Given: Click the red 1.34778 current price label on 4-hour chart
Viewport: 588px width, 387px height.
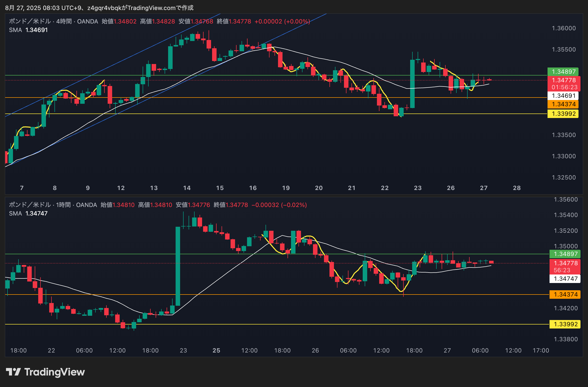Looking at the screenshot, I should point(564,83).
